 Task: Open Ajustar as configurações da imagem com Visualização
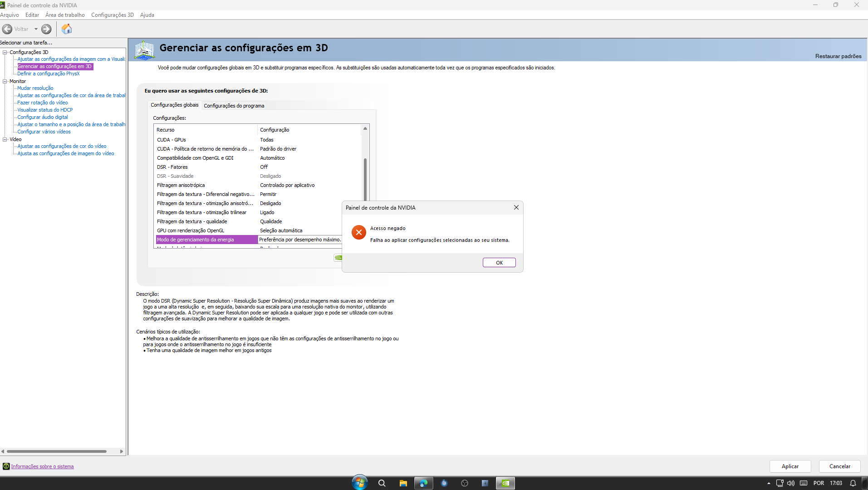[71, 59]
